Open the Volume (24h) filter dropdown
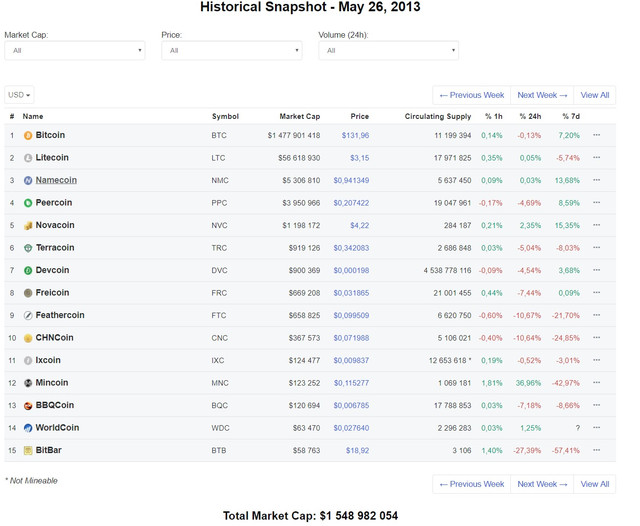This screenshot has height=526, width=640. (x=389, y=51)
